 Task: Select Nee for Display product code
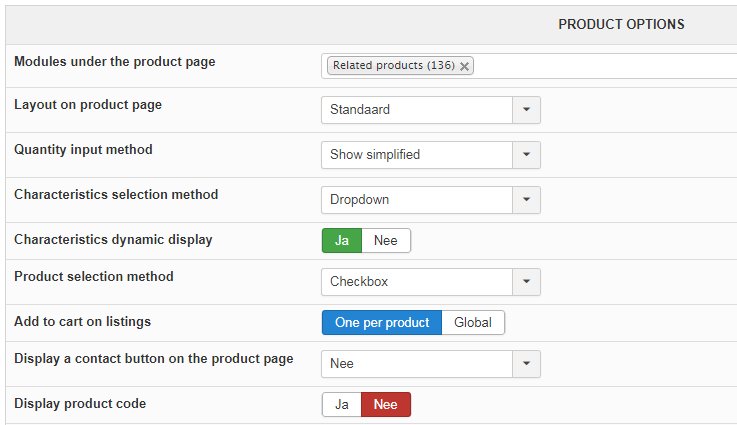(x=386, y=405)
